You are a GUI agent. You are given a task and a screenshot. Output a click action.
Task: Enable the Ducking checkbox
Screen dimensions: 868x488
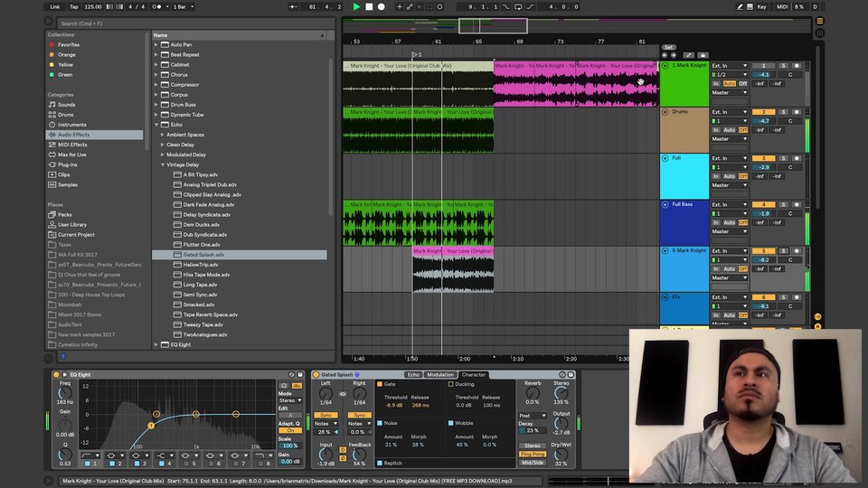click(x=450, y=384)
